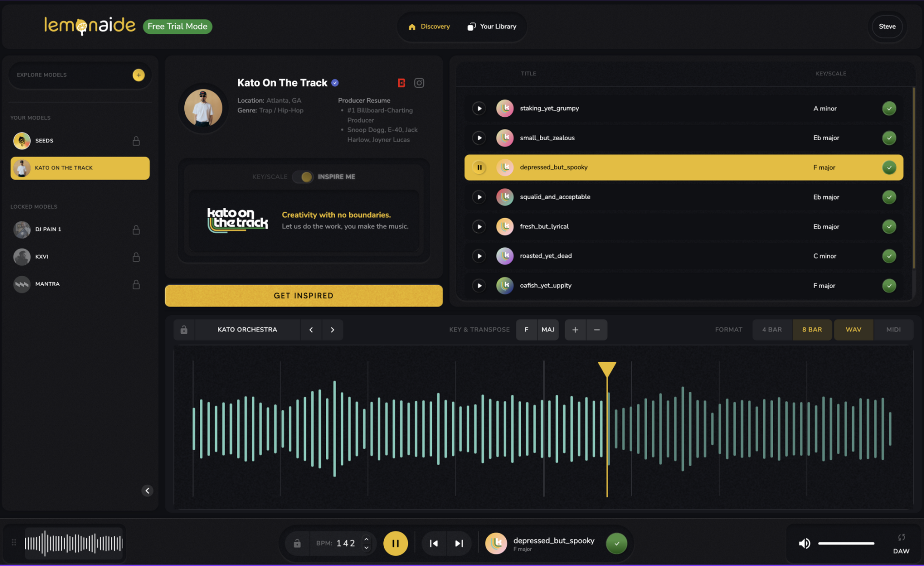Toggle the Key/Scale Inspire Me switch

[303, 177]
